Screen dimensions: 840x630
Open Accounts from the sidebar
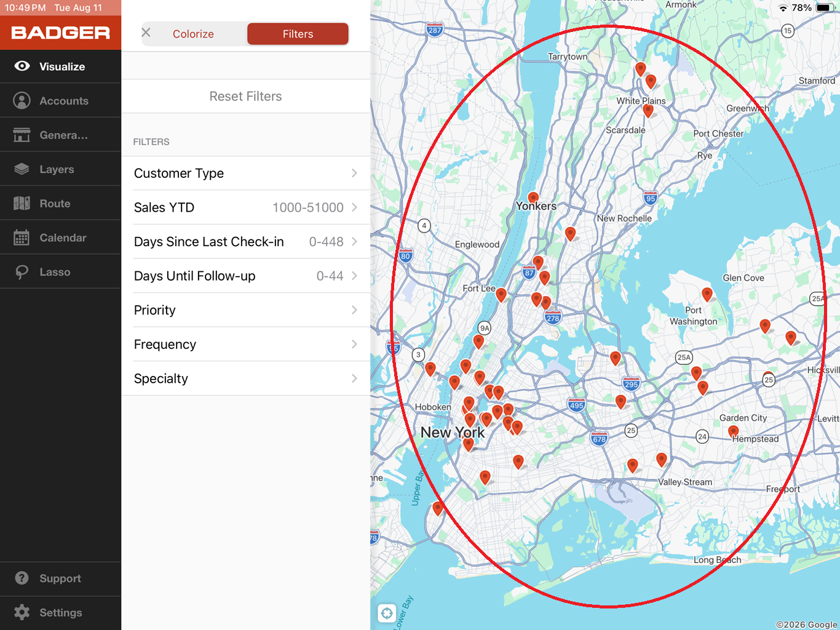click(x=60, y=100)
